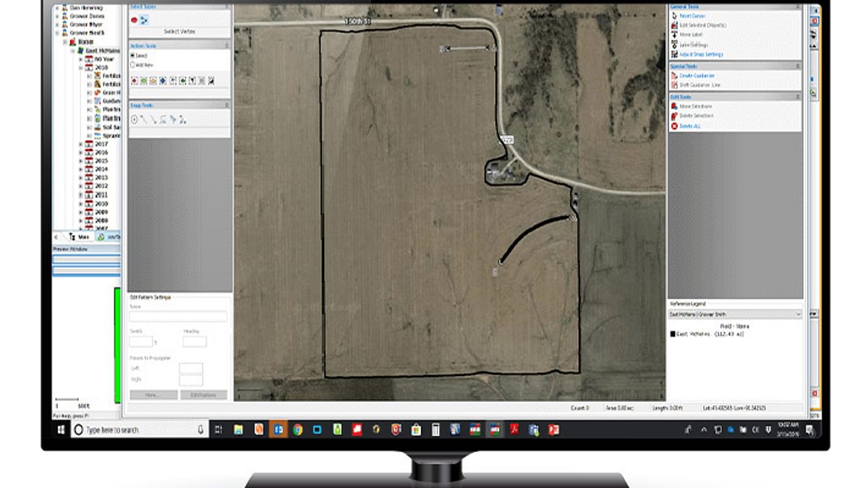The image size is (868, 488).
Task: Click the first circular snap tool icon
Action: [x=135, y=119]
